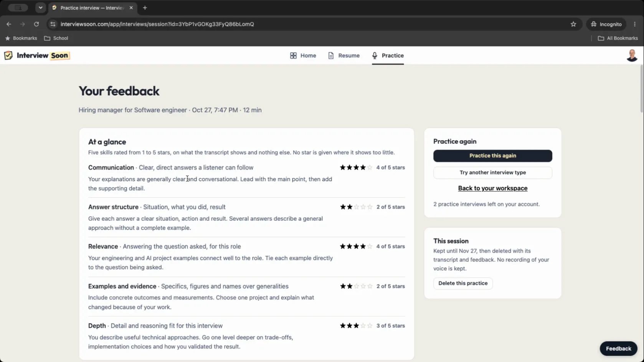
Task: Click the Your feedback heading
Action: click(119, 91)
